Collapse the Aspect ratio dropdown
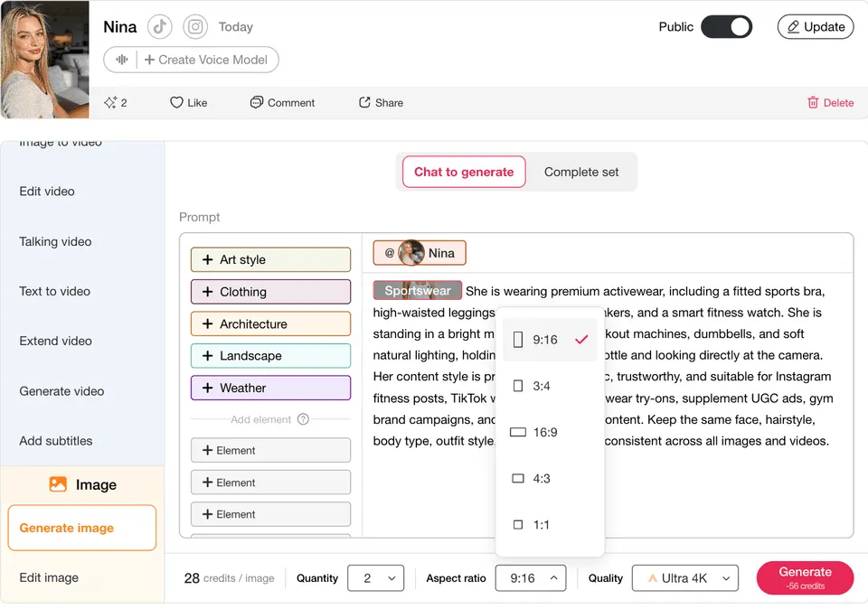Screen dimensions: 868x609 pos(531,578)
